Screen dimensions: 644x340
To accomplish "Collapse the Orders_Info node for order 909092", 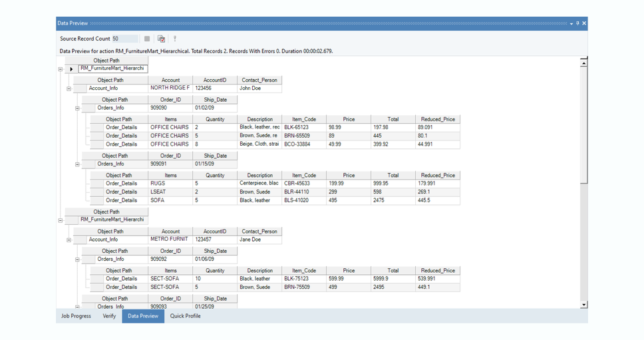I will [x=77, y=259].
